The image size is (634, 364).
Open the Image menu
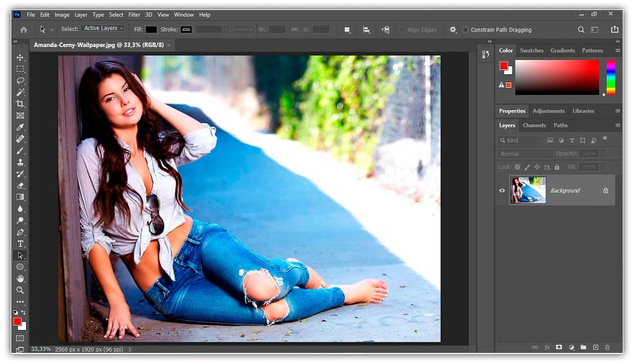62,15
